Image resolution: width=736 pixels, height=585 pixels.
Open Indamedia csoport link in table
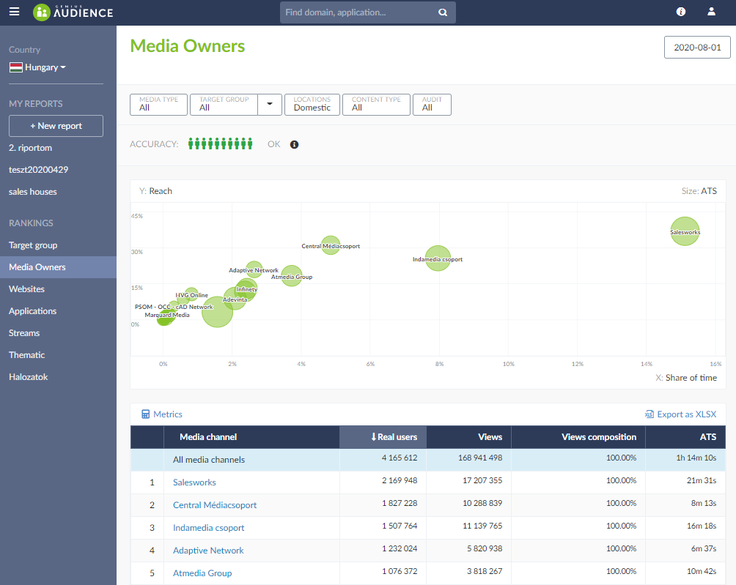tap(208, 528)
